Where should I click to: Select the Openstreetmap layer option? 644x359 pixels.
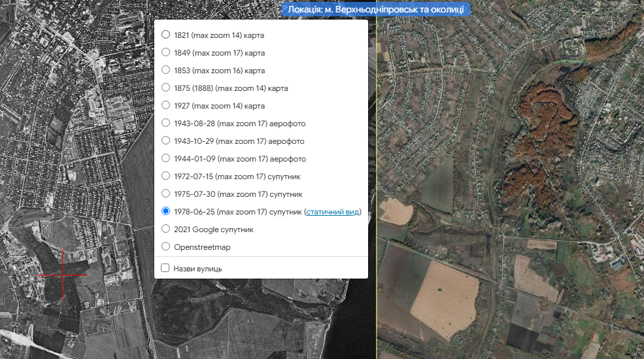(x=165, y=247)
